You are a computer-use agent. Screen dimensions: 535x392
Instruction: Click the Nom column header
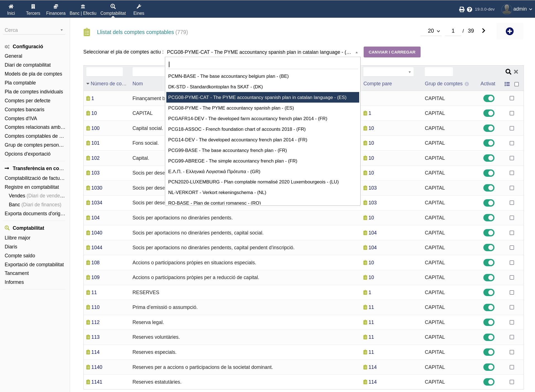[138, 84]
